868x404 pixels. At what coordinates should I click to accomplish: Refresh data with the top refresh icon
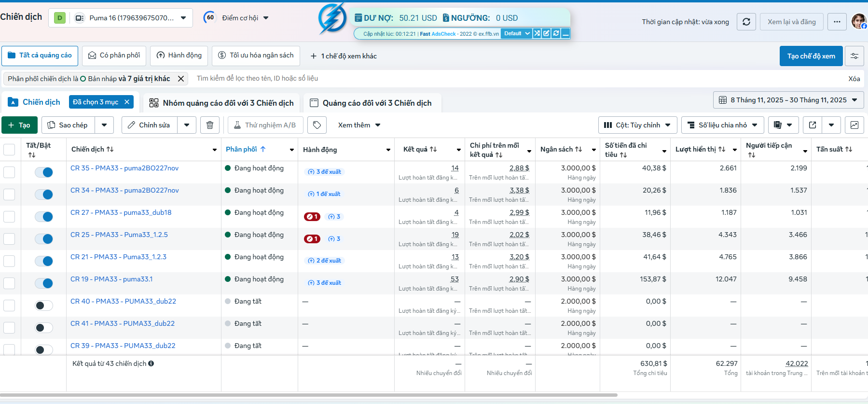coord(746,22)
